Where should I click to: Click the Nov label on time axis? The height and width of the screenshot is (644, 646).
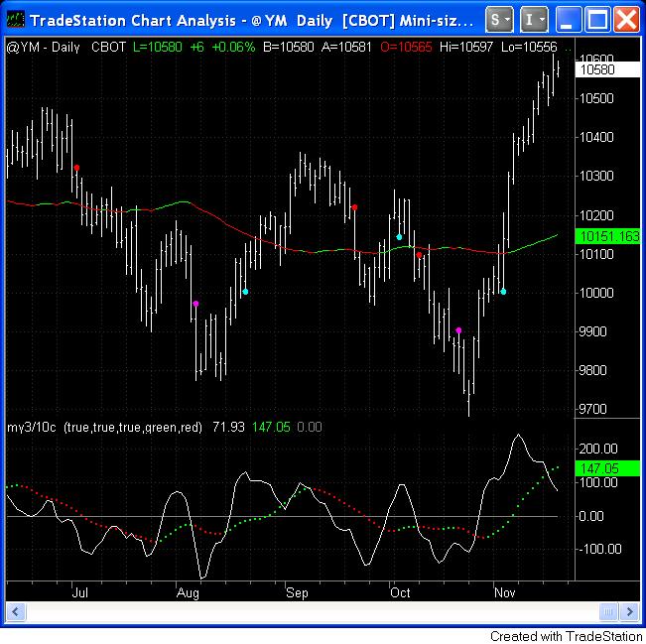[x=505, y=593]
